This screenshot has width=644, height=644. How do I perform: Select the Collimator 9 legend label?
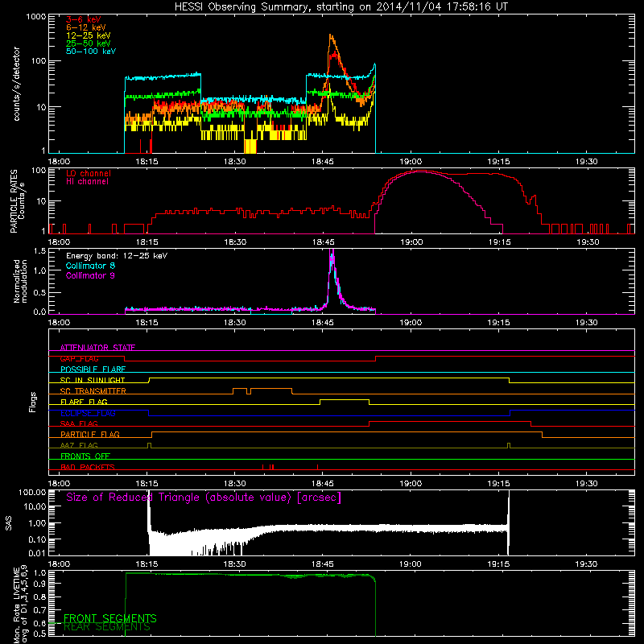click(90, 275)
